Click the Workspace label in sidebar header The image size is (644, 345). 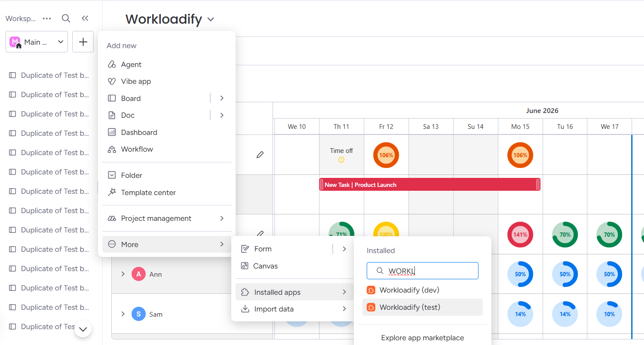coord(21,18)
